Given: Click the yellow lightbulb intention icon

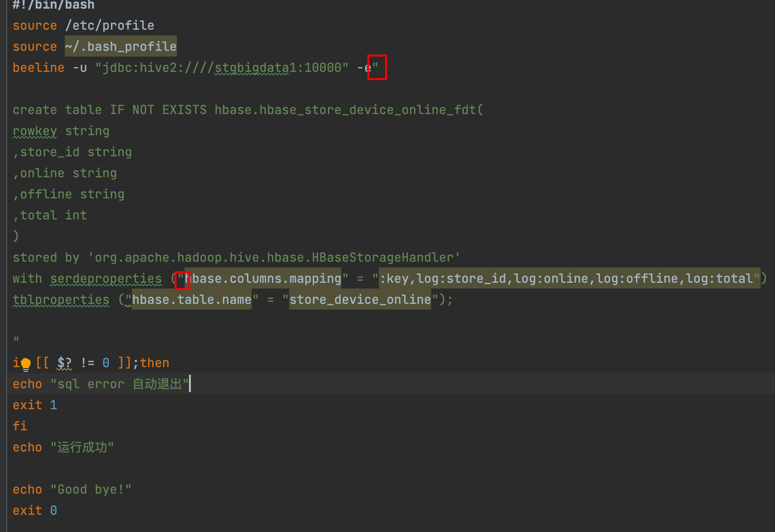Looking at the screenshot, I should click(x=26, y=364).
